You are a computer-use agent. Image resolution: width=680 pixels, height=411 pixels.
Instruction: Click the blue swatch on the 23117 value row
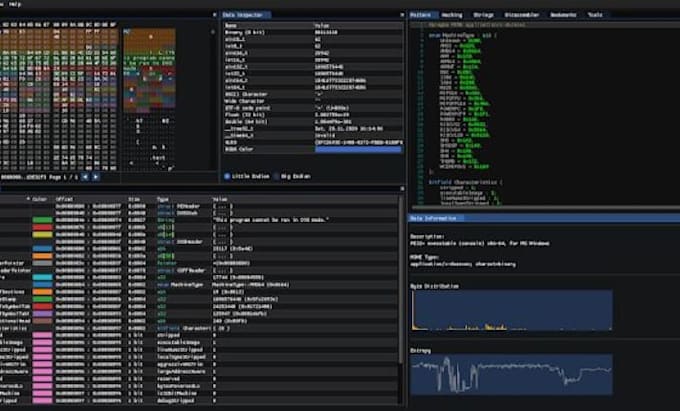pos(42,248)
